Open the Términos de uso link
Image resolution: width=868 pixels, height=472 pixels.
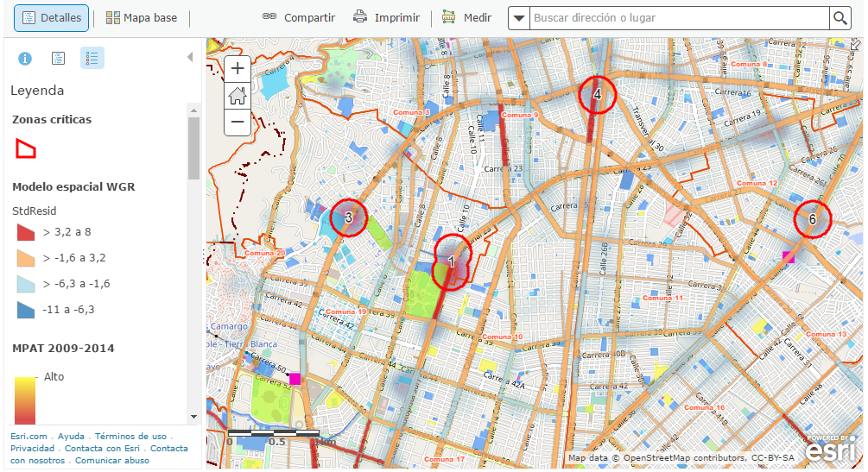pos(130,437)
